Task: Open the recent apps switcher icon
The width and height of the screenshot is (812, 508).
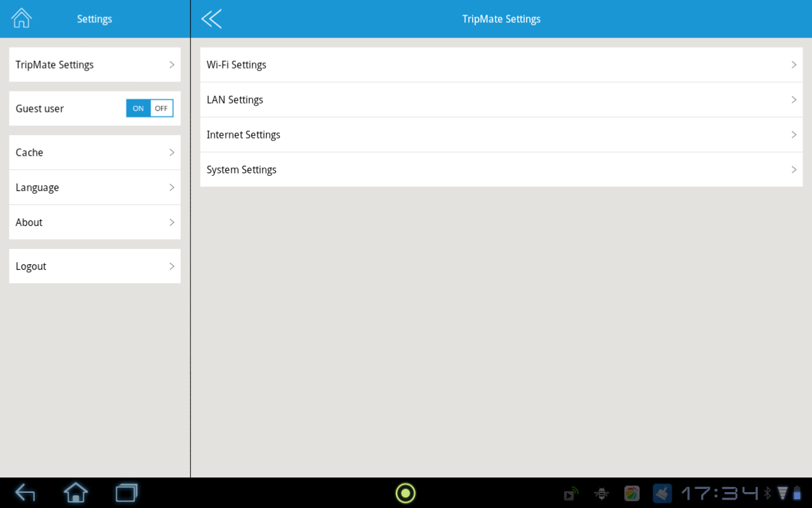Action: pos(127,493)
